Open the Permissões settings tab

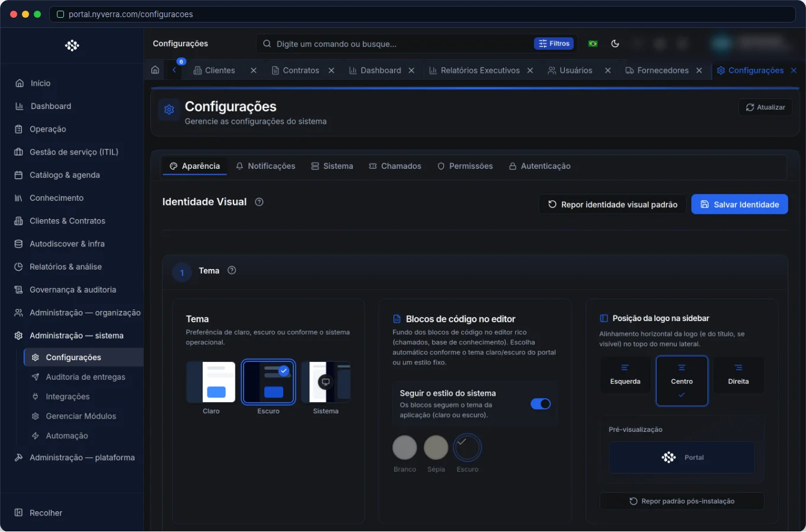point(465,166)
